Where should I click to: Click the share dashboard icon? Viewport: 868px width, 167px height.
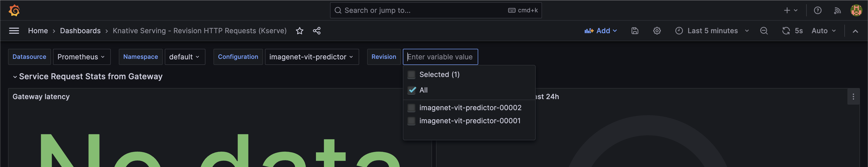pos(316,31)
